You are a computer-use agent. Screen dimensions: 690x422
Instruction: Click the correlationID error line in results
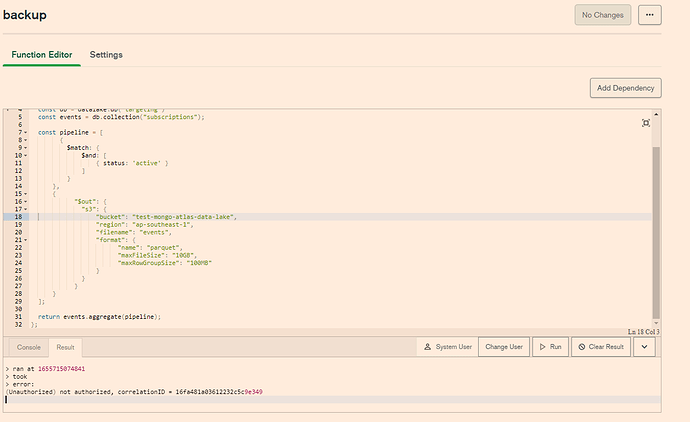tap(133, 391)
